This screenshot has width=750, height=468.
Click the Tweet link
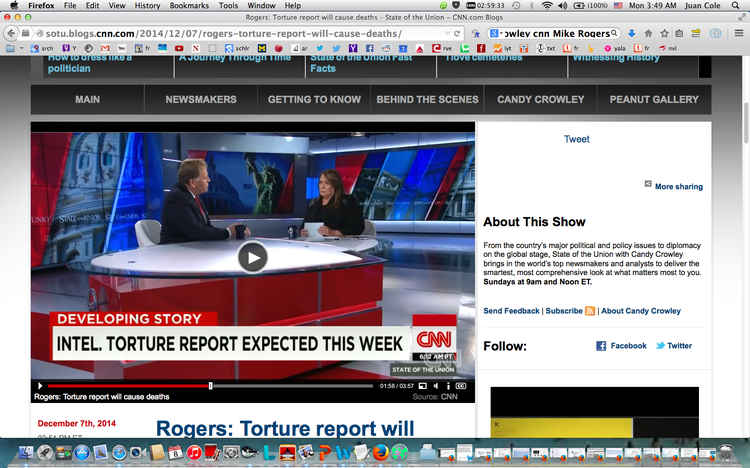pos(576,139)
